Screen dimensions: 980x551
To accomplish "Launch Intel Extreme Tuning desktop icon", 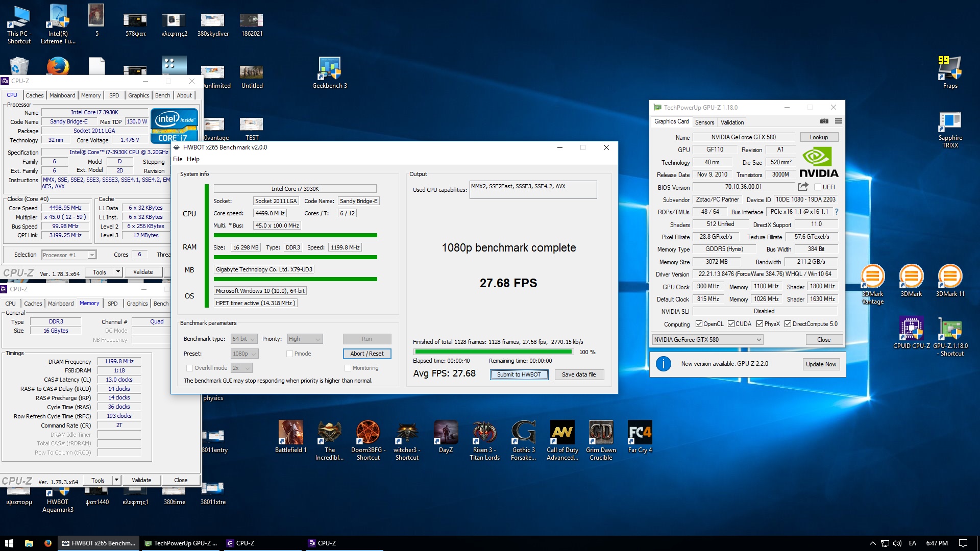I will pos(58,24).
